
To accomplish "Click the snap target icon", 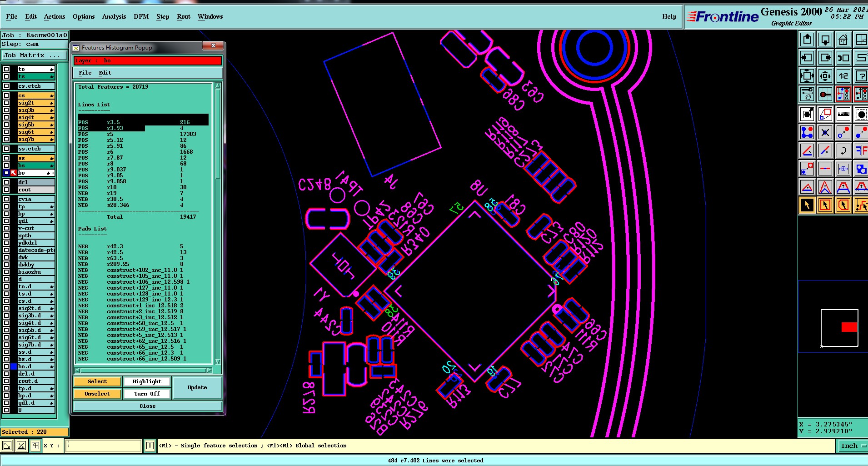I will pos(825,94).
